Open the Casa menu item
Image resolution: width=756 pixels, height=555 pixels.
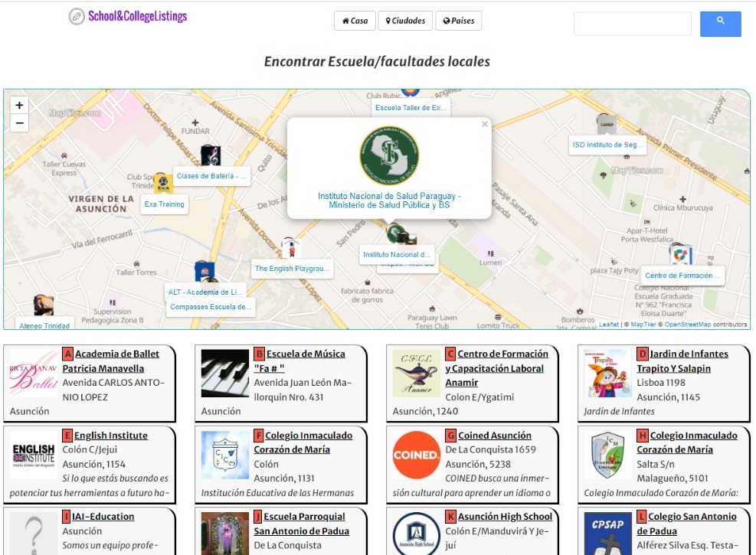[355, 21]
